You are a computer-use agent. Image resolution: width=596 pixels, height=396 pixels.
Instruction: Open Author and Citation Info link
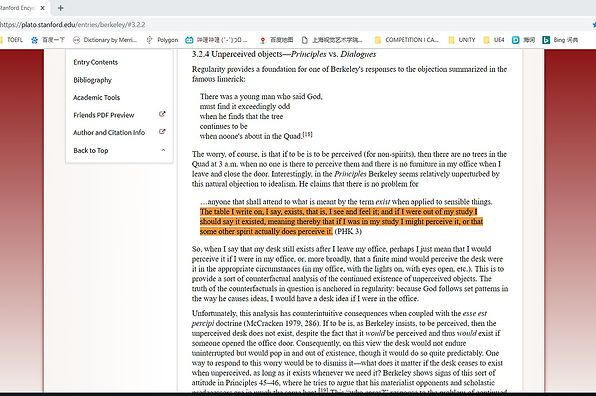coord(109,132)
